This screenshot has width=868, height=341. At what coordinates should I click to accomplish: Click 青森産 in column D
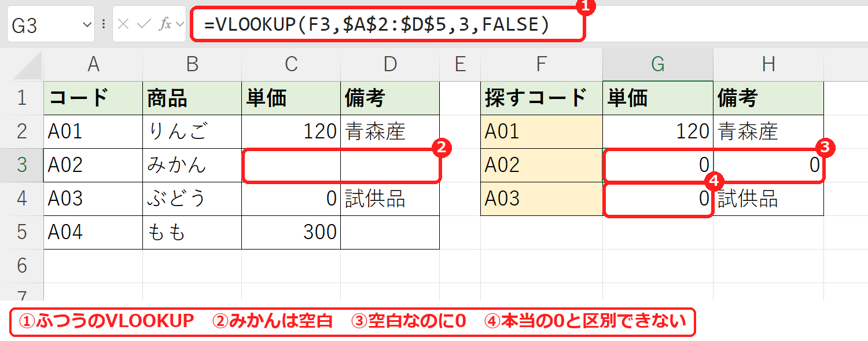pos(390,131)
